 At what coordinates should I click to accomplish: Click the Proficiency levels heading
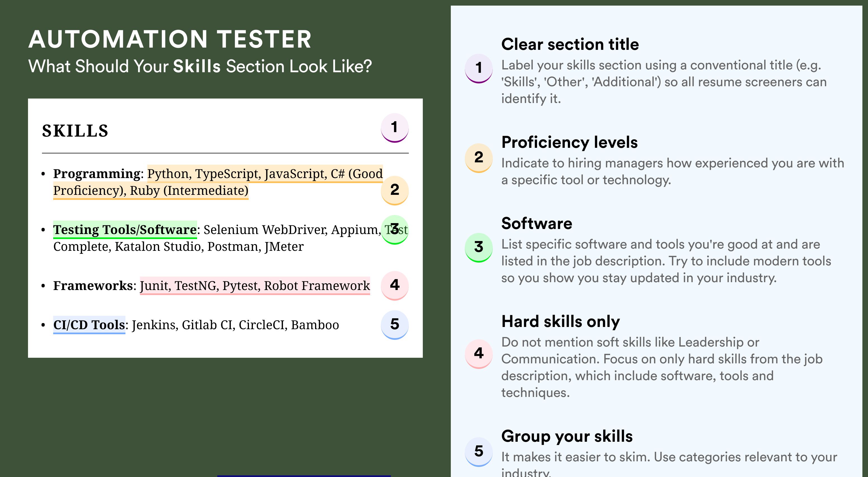coord(570,142)
